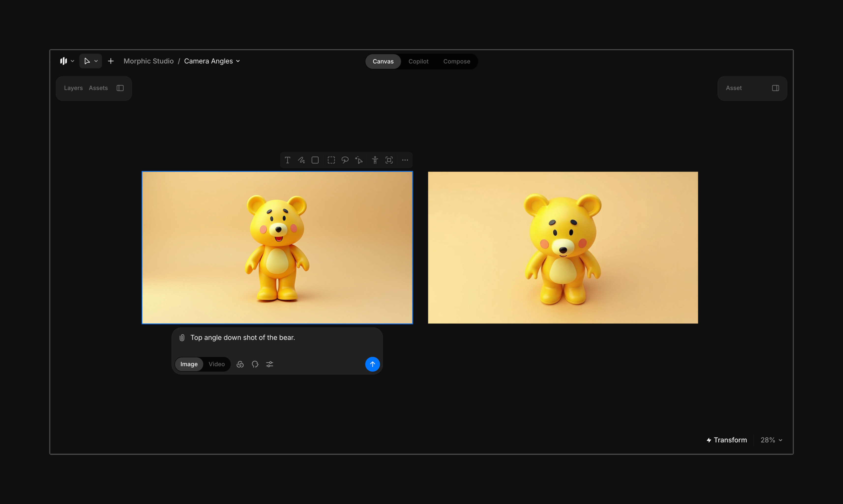The image size is (843, 504).
Task: Select the Text tool in floating toolbar
Action: tap(287, 160)
